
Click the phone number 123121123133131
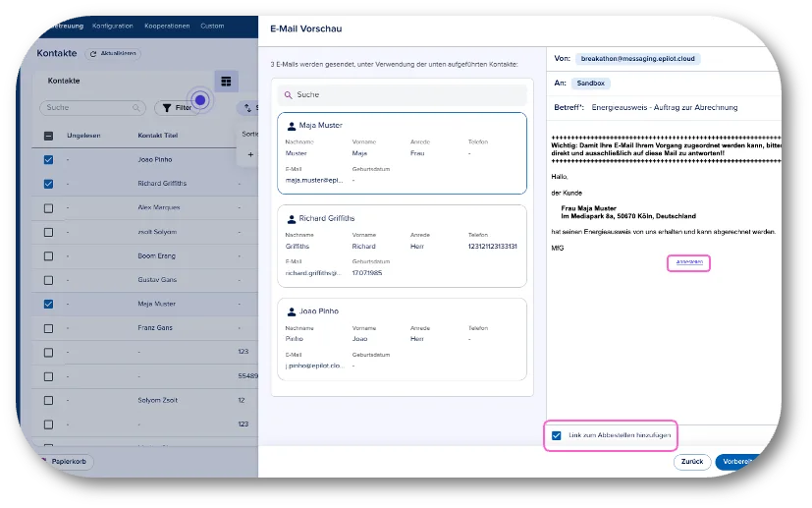493,247
